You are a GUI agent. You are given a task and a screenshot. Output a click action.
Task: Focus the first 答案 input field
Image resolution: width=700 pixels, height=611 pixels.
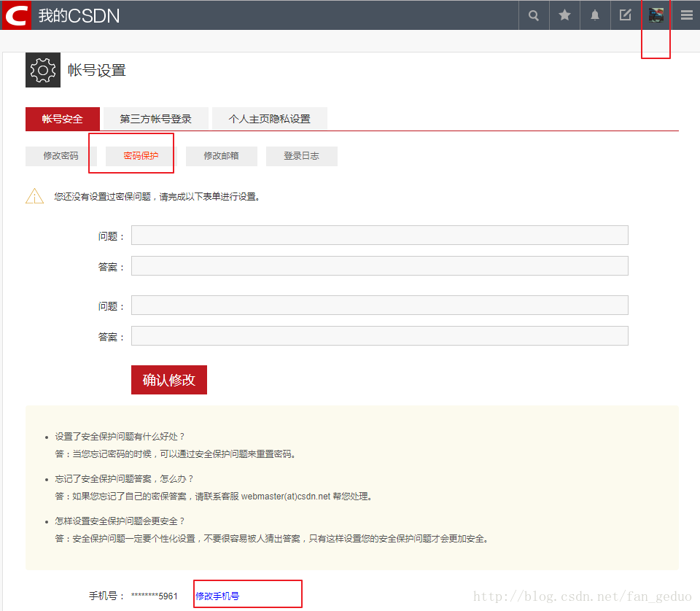(x=379, y=266)
